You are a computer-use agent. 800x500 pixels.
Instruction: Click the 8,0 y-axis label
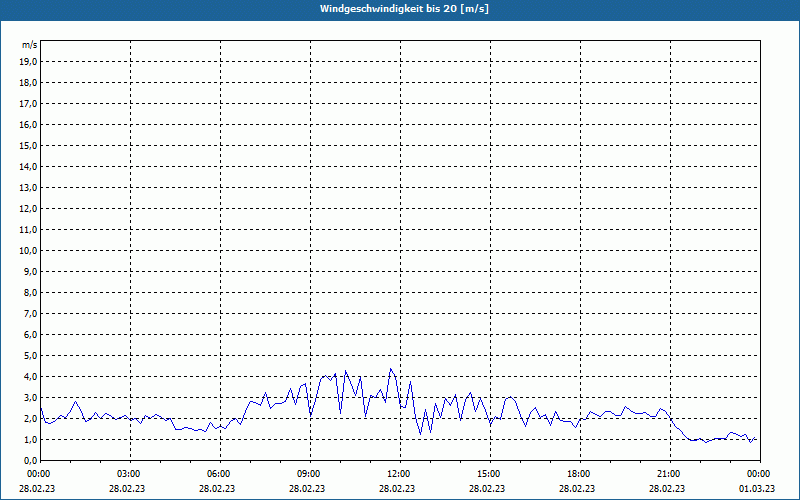click(x=30, y=292)
